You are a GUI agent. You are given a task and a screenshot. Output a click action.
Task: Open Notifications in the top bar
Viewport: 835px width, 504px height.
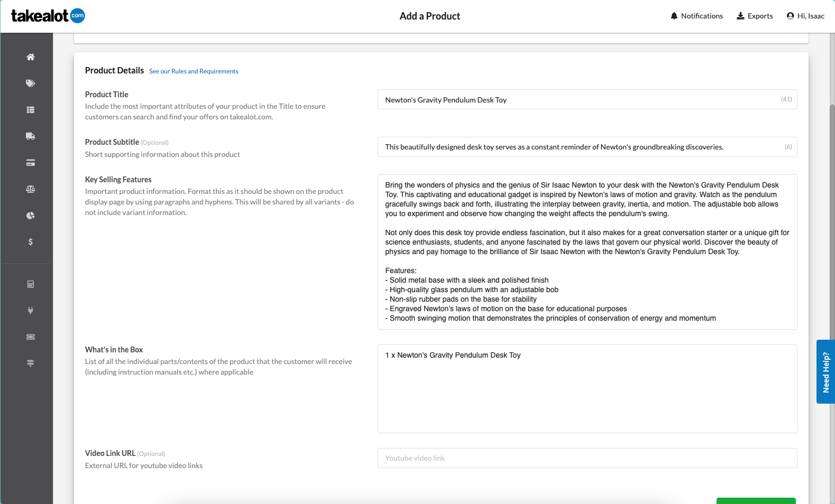[696, 16]
